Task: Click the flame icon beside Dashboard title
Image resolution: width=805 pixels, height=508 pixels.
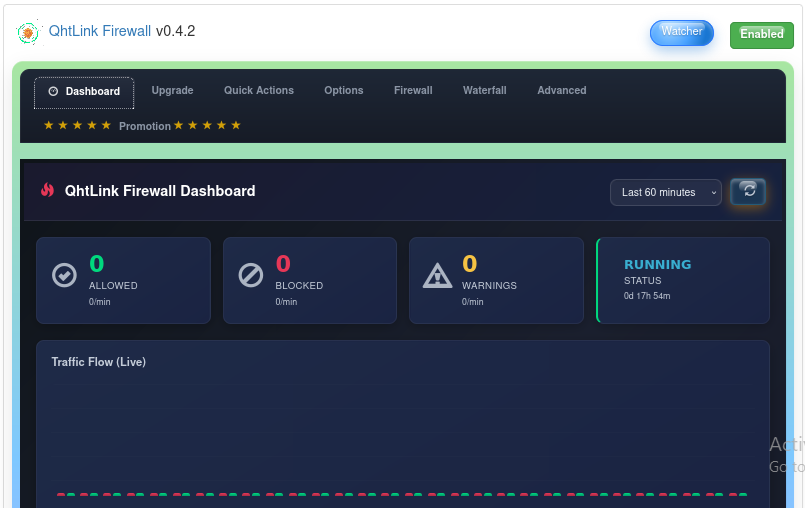Action: pyautogui.click(x=47, y=190)
